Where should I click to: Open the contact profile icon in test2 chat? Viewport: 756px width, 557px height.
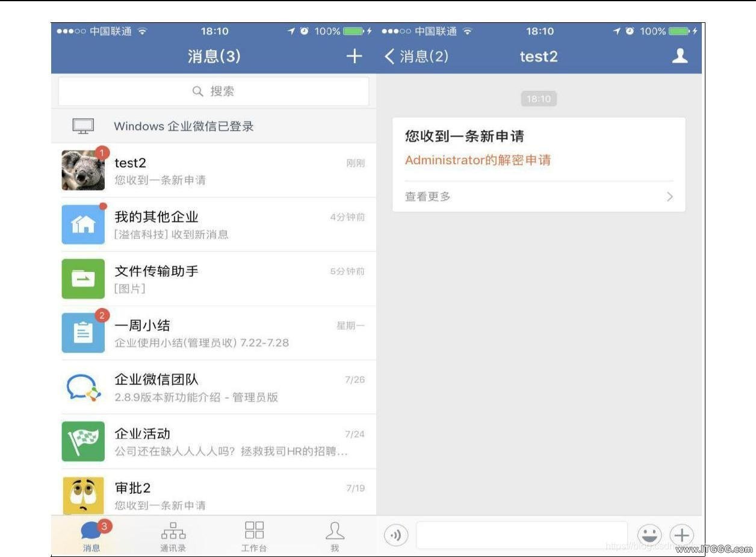680,56
